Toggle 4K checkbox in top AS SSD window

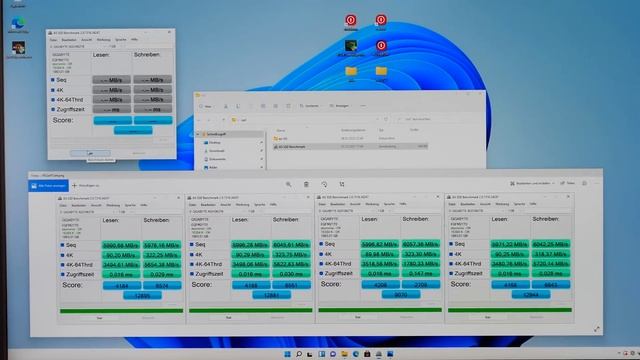point(53,90)
